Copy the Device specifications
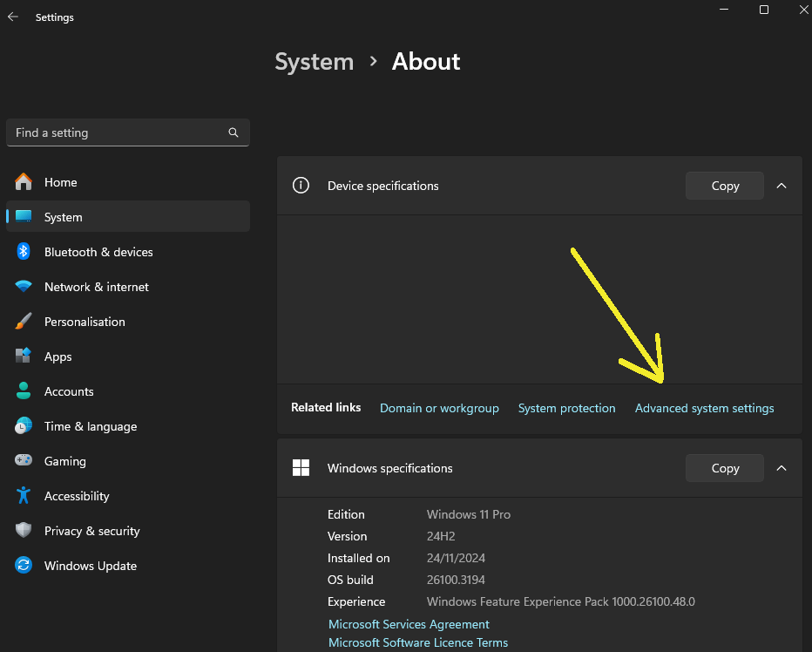 click(x=725, y=186)
